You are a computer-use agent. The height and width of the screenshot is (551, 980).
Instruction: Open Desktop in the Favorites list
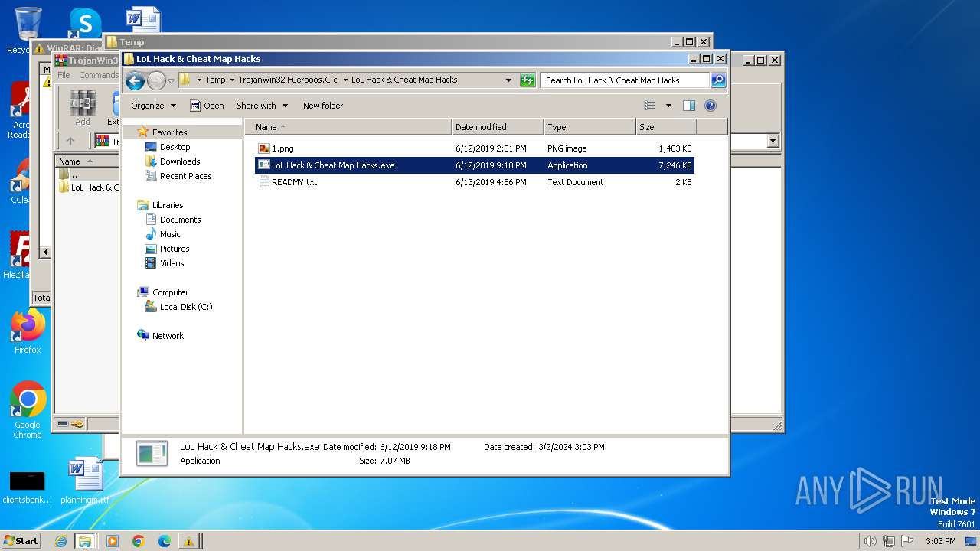click(175, 147)
